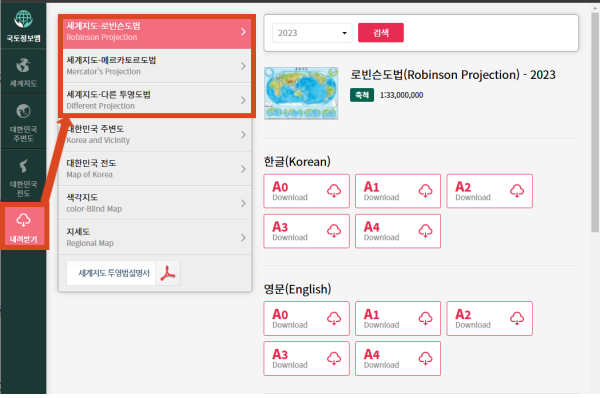Click the cloud icon on Korean A4 download

coord(425,231)
